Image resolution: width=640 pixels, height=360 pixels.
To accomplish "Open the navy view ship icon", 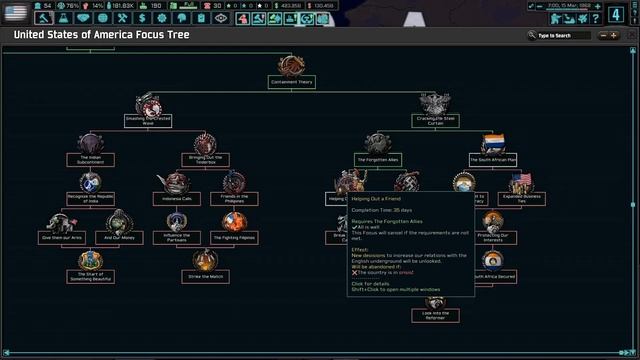I will pyautogui.click(x=569, y=18).
